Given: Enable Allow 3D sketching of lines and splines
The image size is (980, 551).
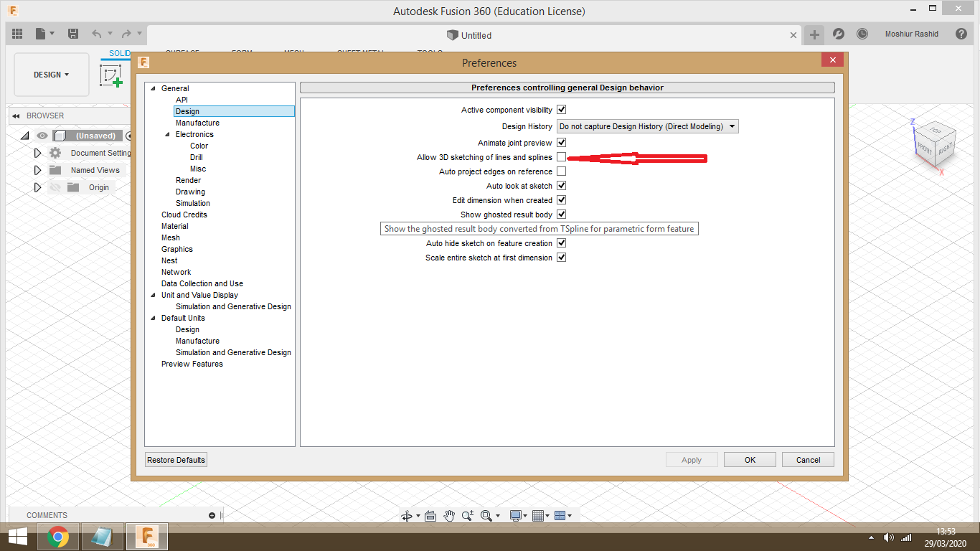Looking at the screenshot, I should click(561, 157).
